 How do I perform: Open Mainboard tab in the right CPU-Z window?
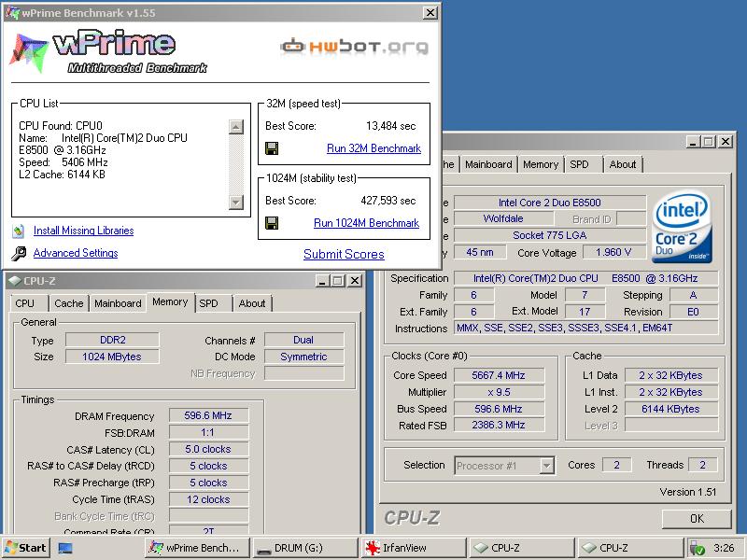pos(488,164)
